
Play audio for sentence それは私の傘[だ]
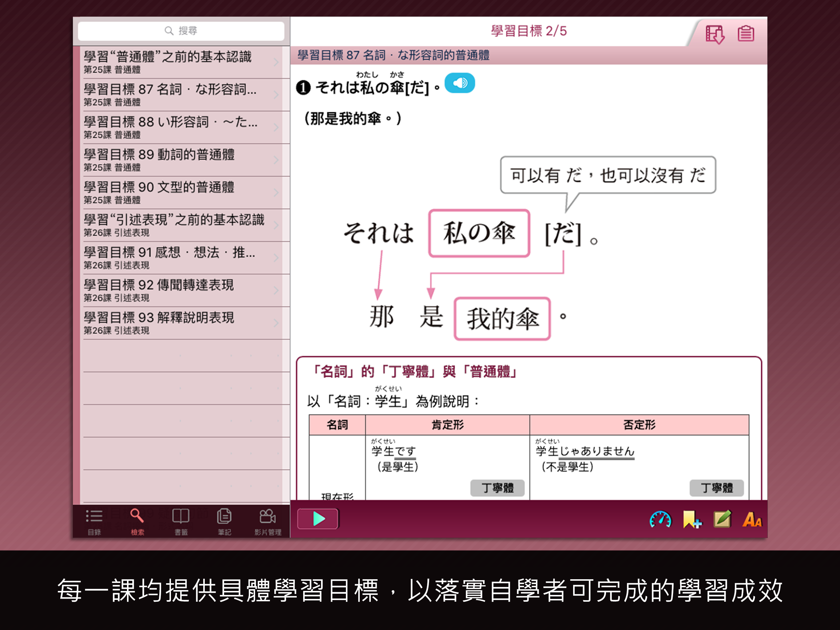(x=459, y=83)
